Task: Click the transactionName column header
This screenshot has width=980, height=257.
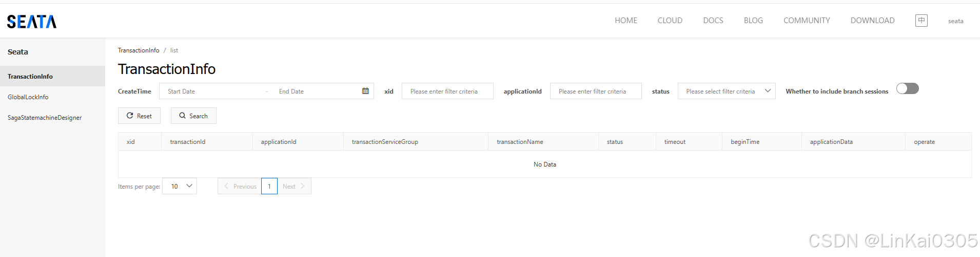Action: (543, 141)
